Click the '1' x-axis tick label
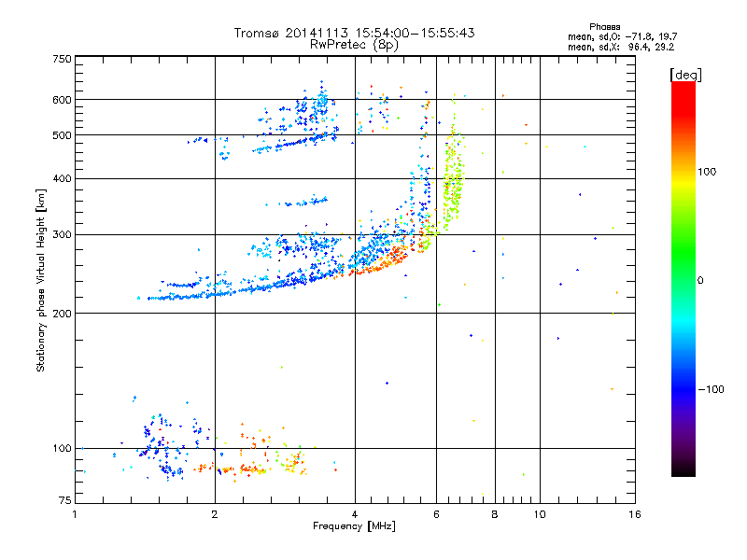Viewport: 747px width, 560px height. click(75, 514)
